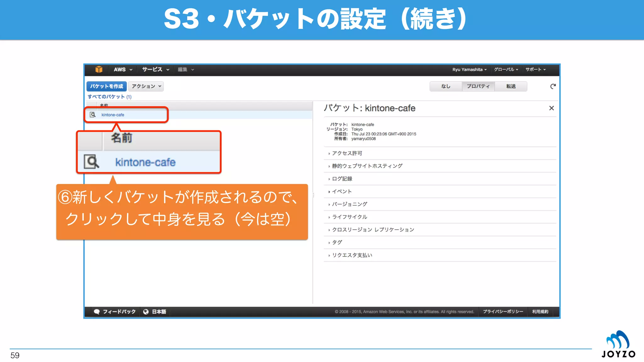Click the globe icon next to 日本語
This screenshot has height=362, width=644.
[x=146, y=312]
